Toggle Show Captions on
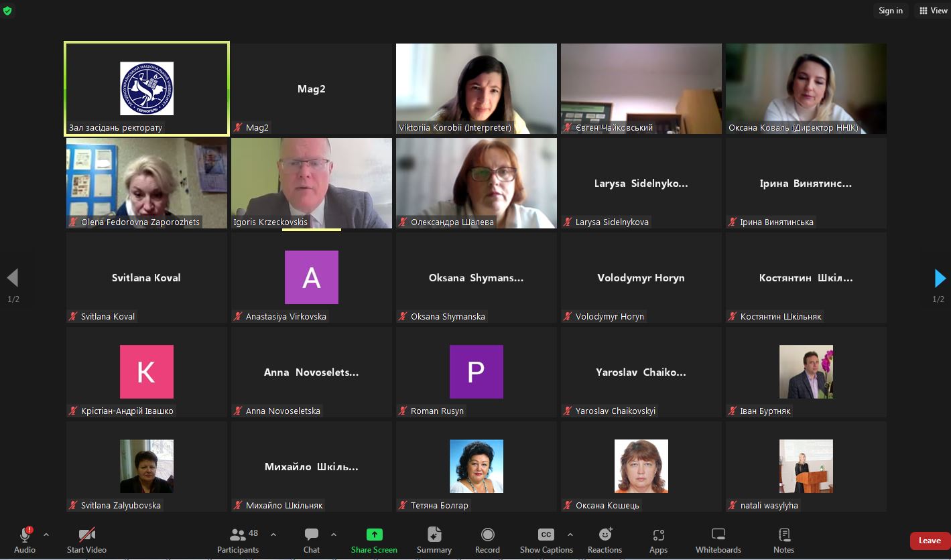The height and width of the screenshot is (560, 951). click(x=546, y=539)
